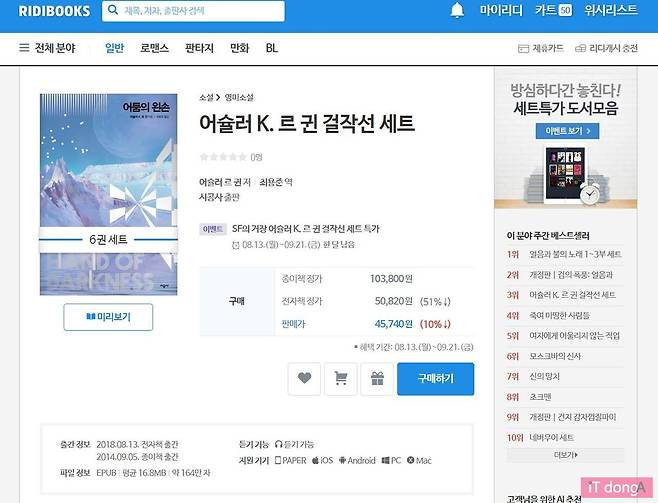Open bestseller 3위 어슐러 K. 르 귄 걸작선 세트

572,295
